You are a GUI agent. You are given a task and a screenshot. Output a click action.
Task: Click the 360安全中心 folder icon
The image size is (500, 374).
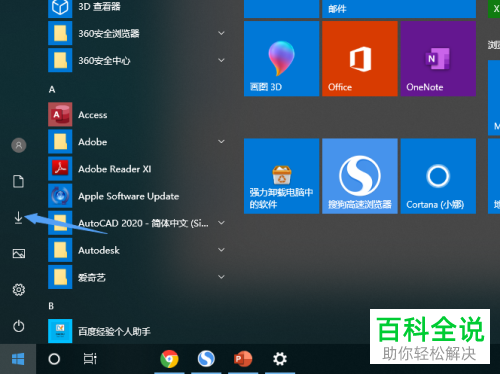[60, 60]
